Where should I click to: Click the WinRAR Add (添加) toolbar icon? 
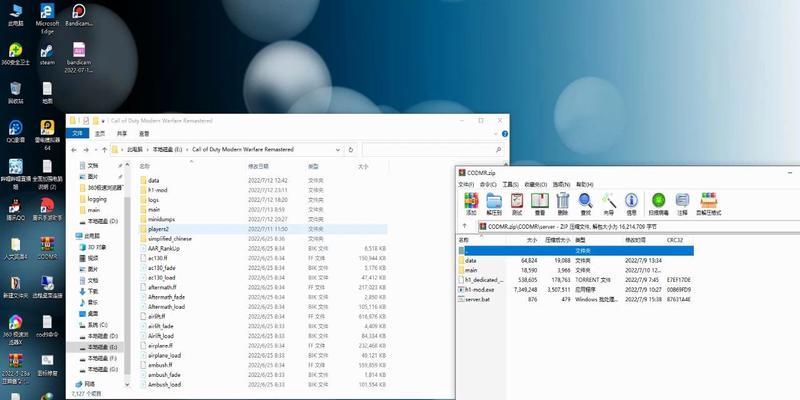click(x=471, y=201)
